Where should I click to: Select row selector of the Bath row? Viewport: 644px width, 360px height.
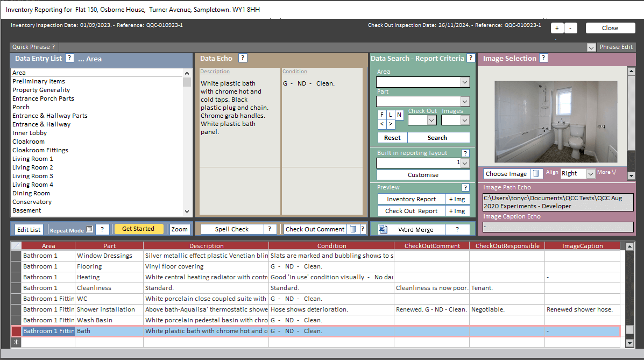[16, 331]
